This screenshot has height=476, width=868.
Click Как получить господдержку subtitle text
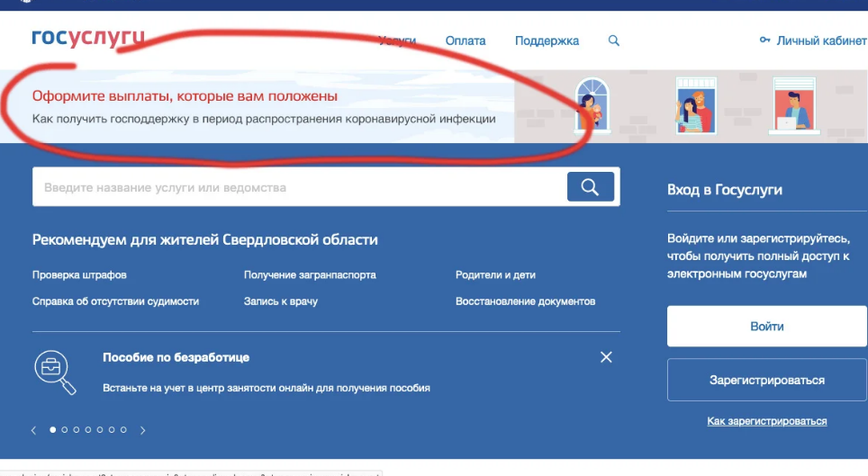coord(264,119)
